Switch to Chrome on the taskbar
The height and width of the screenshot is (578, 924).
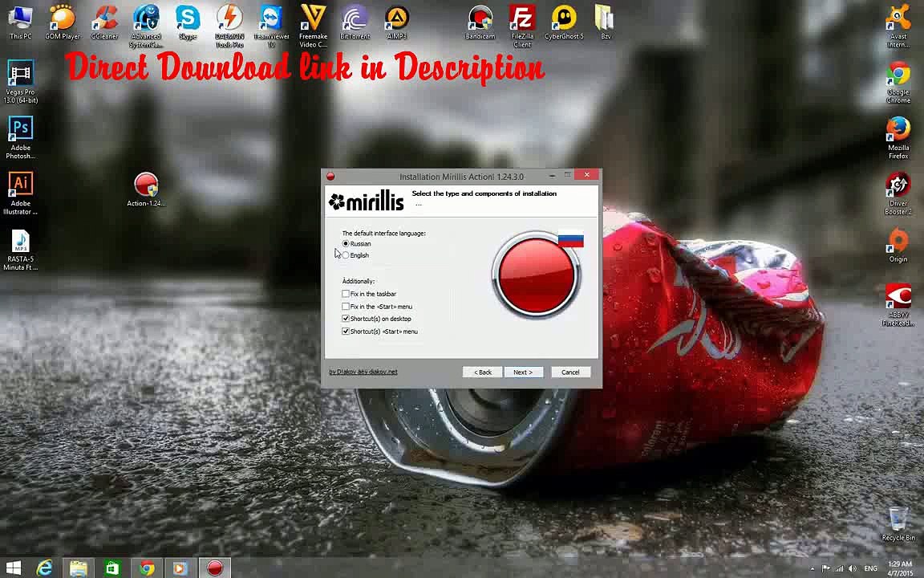(147, 568)
